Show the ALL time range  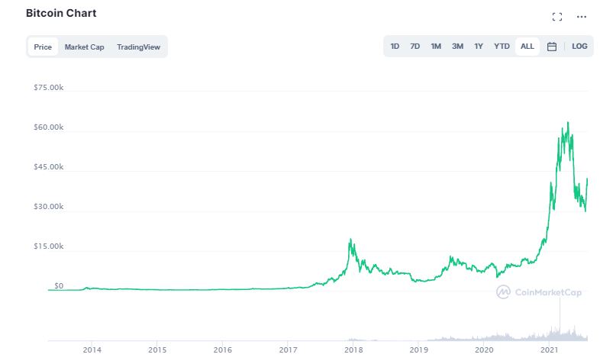point(527,47)
